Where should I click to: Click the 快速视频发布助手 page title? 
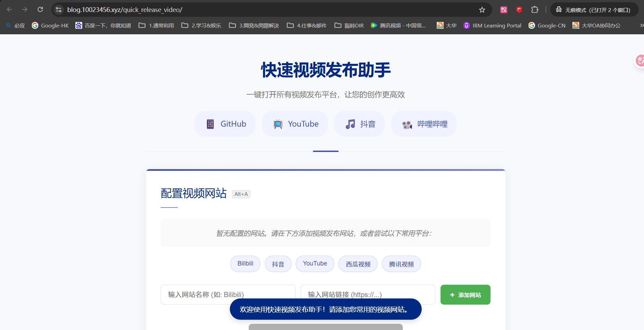[x=326, y=70]
